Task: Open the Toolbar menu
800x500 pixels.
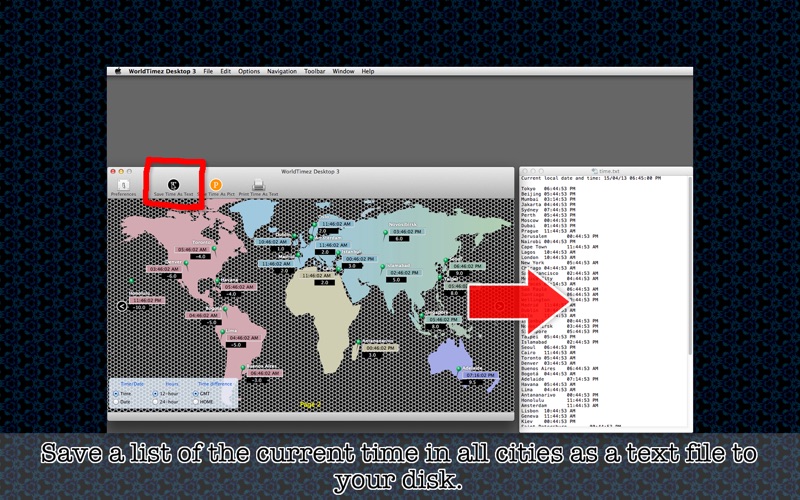Action: point(315,71)
